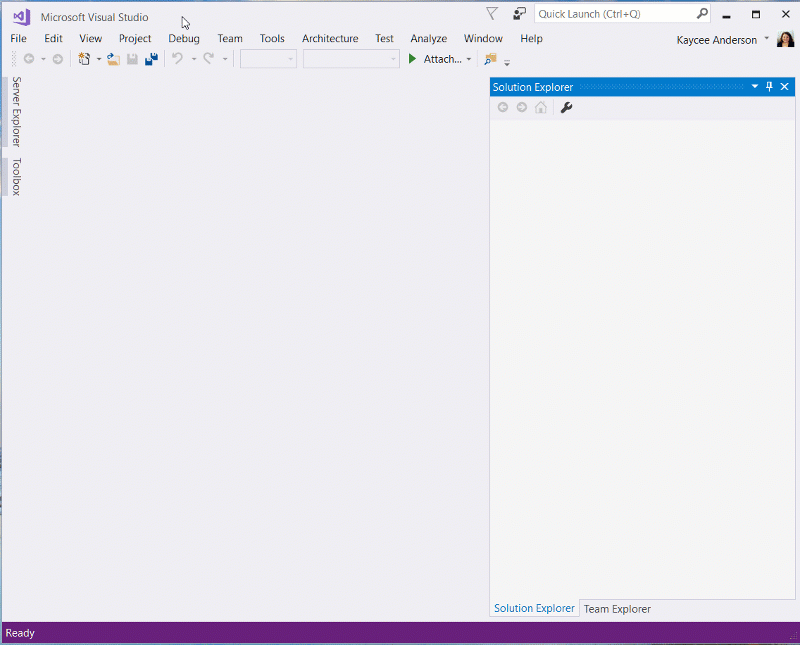
Task: Open the Server Explorer side tab
Action: coord(16,111)
